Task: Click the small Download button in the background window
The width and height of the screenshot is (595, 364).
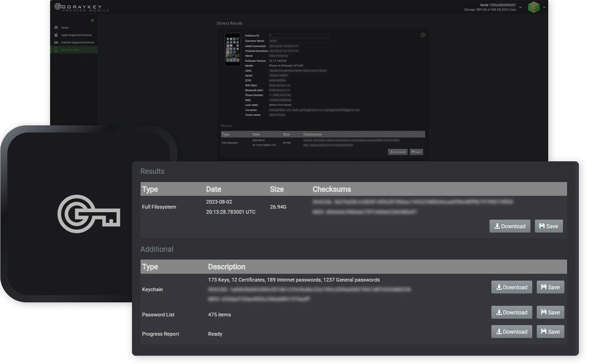Action: tap(398, 152)
